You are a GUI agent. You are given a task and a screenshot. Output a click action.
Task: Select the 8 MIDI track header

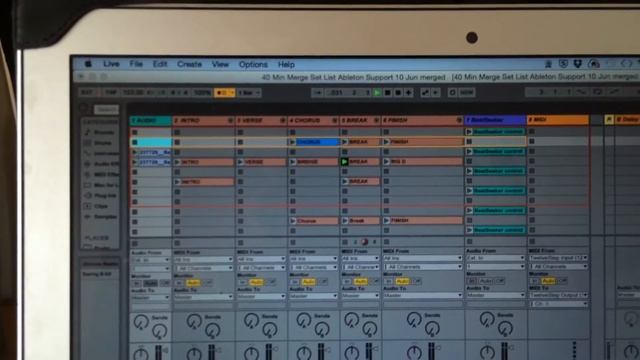tap(558, 120)
